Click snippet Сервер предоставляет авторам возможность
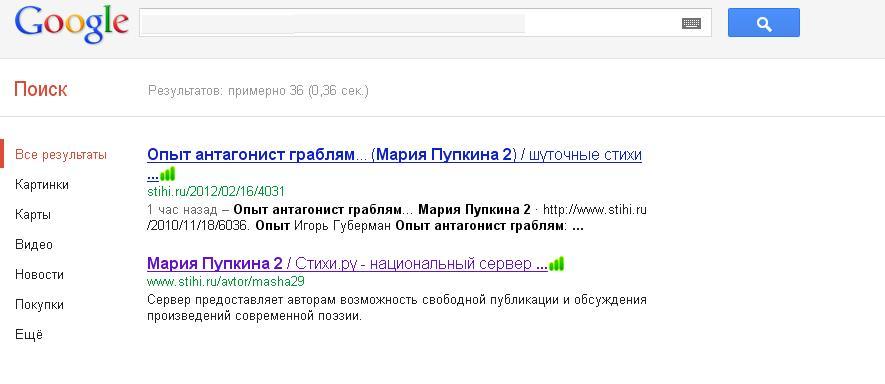Viewport: 885px width, 384px height. pos(397,308)
